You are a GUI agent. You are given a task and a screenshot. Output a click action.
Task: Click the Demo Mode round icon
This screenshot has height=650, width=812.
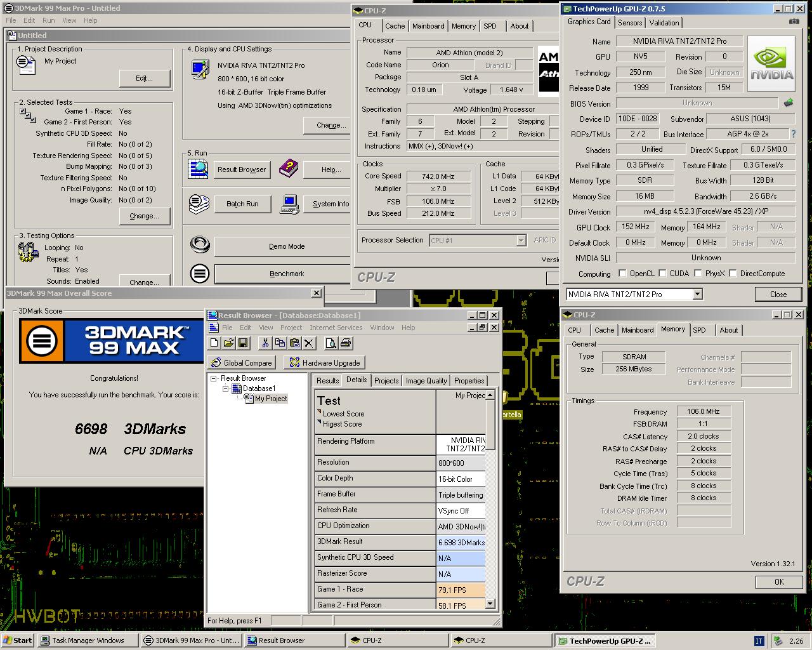200,244
